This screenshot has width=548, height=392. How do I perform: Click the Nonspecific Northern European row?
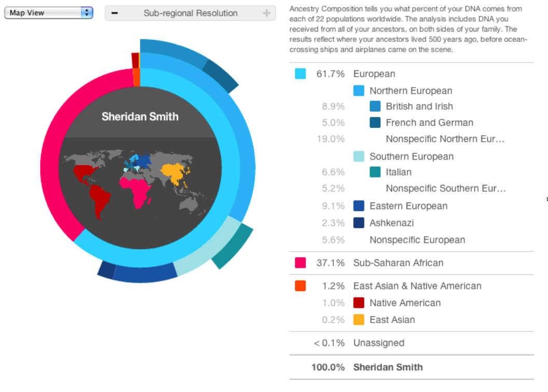445,139
